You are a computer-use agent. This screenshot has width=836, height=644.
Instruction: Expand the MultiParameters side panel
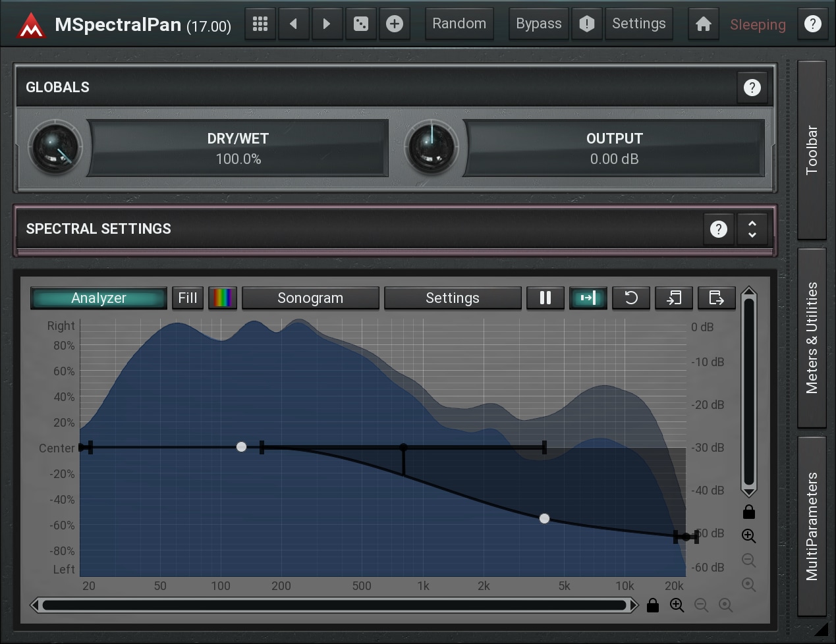tap(812, 526)
